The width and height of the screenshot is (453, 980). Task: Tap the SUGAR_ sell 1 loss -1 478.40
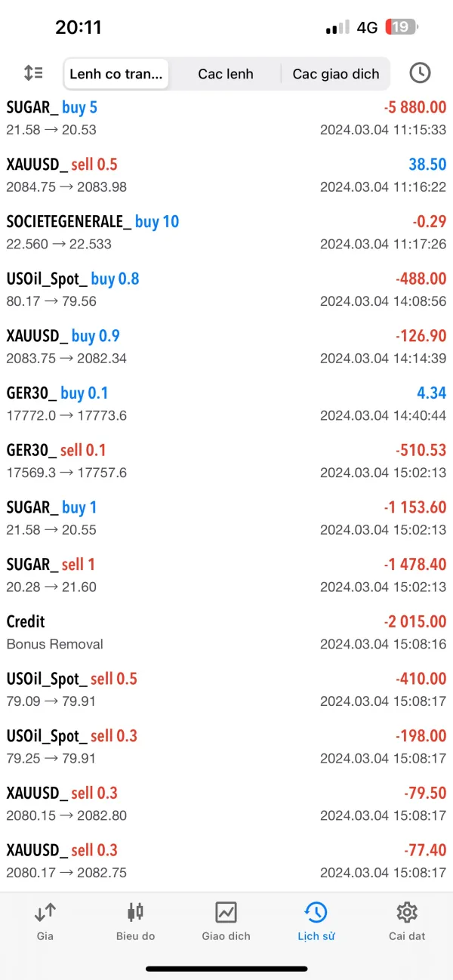414,565
